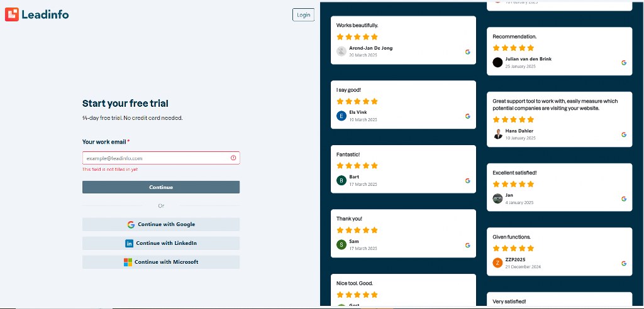Click Google icon on Arend-Jan De Jong review
The height and width of the screenshot is (309, 644).
[x=467, y=51]
